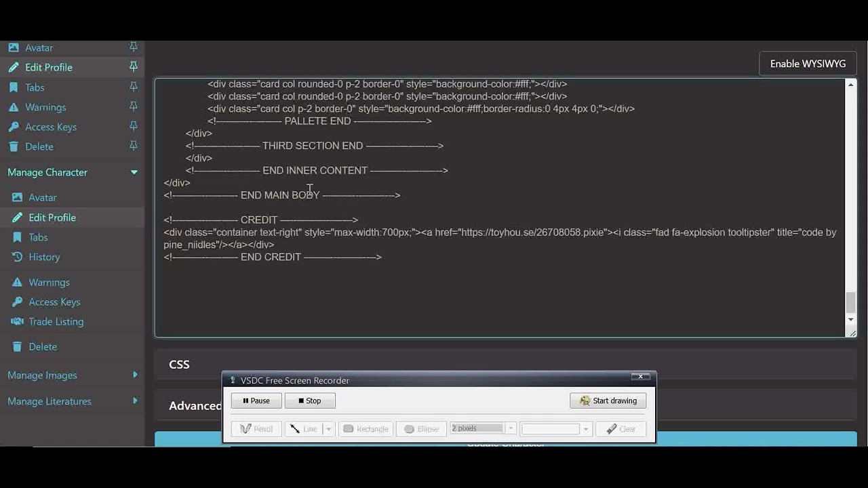Expand the Advanced section
Viewport: 868px width, 488px height.
pyautogui.click(x=195, y=405)
